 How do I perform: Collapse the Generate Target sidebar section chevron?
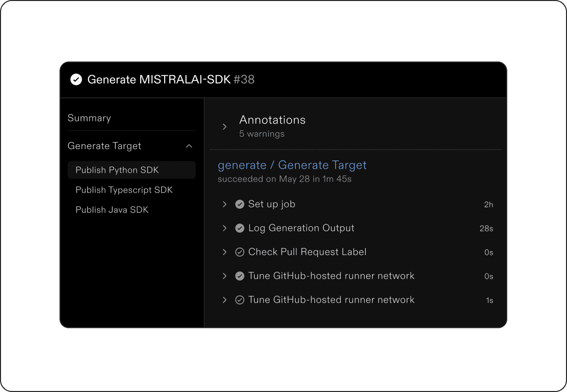(189, 146)
